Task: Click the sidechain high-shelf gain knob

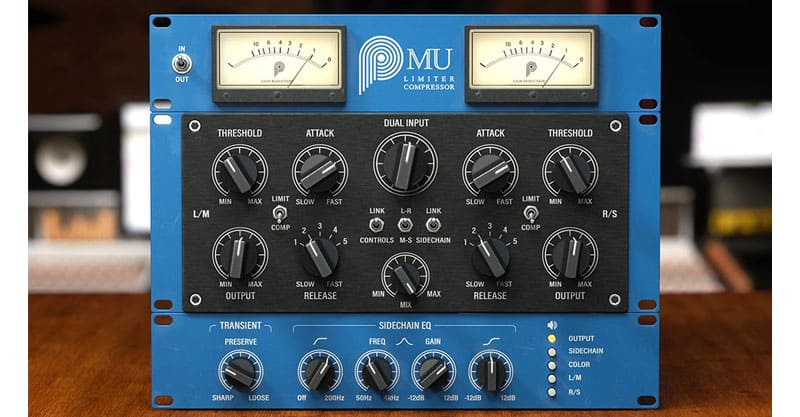Action: (491, 371)
